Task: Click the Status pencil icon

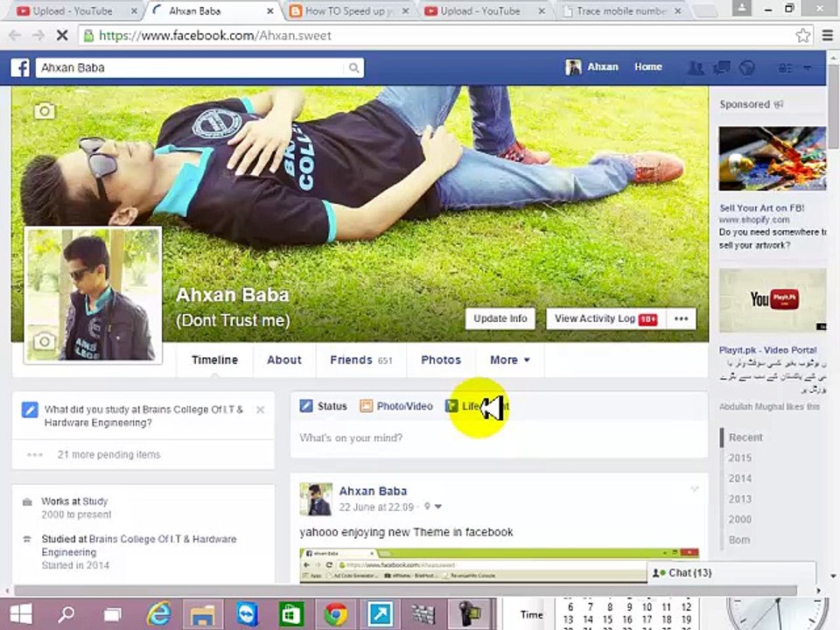Action: point(306,406)
